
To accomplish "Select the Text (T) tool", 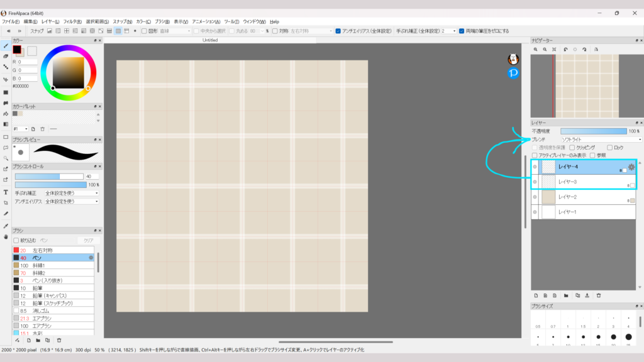I will click(x=6, y=192).
